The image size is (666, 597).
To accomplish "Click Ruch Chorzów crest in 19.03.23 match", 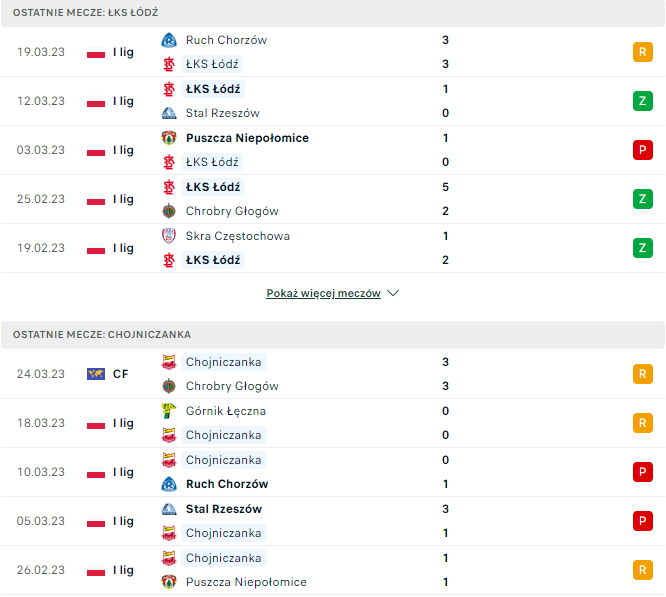I will coord(168,40).
